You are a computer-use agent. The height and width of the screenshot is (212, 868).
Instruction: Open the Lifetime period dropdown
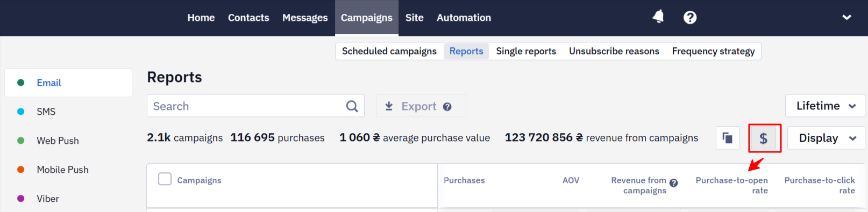click(825, 106)
